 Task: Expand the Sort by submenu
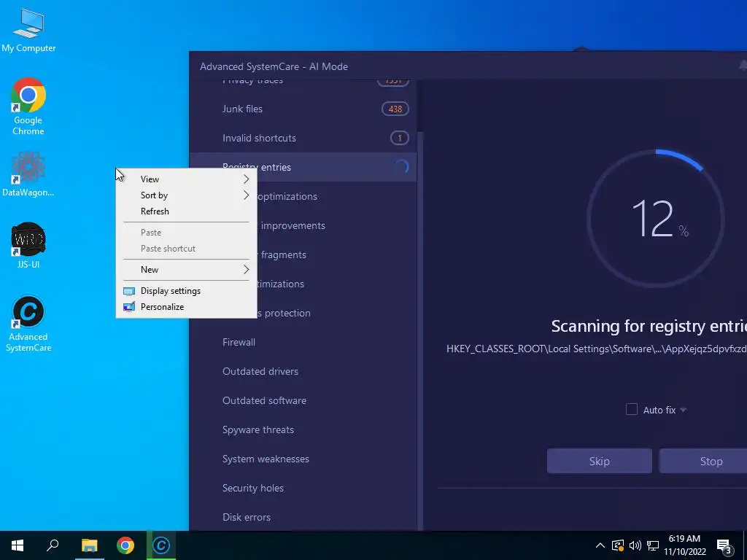tap(186, 195)
